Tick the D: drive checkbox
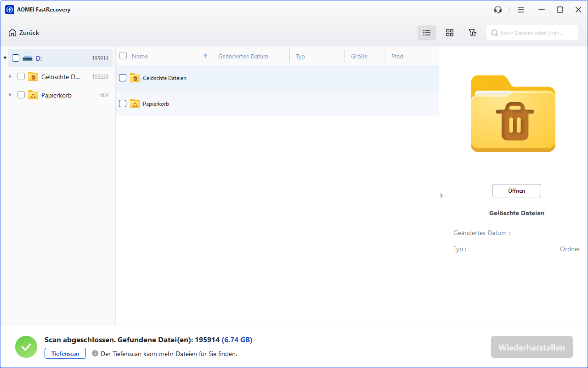 pyautogui.click(x=16, y=58)
